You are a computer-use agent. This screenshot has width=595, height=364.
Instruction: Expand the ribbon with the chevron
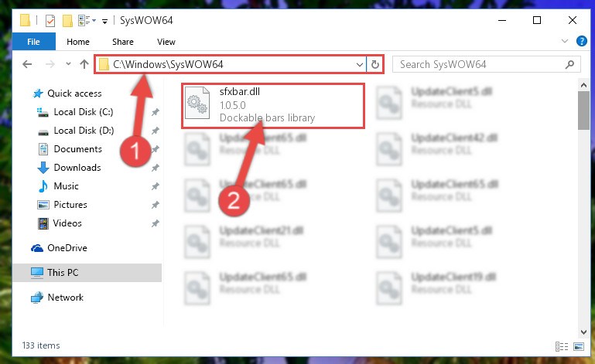(565, 41)
